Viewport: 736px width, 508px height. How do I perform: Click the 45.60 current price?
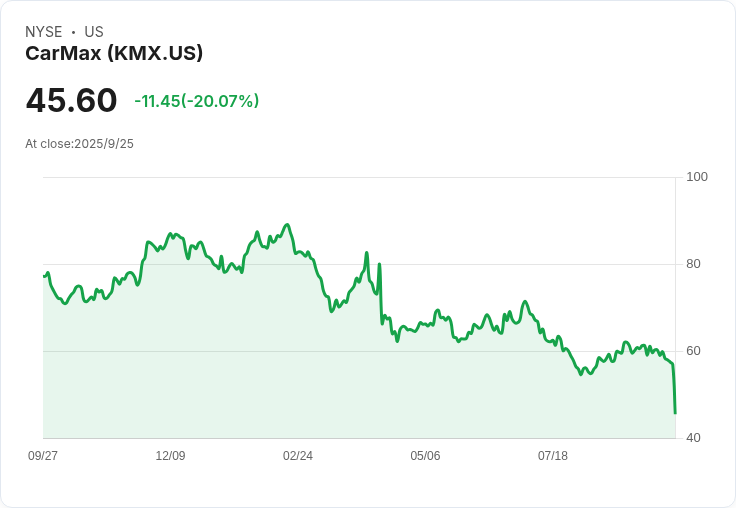(x=71, y=100)
